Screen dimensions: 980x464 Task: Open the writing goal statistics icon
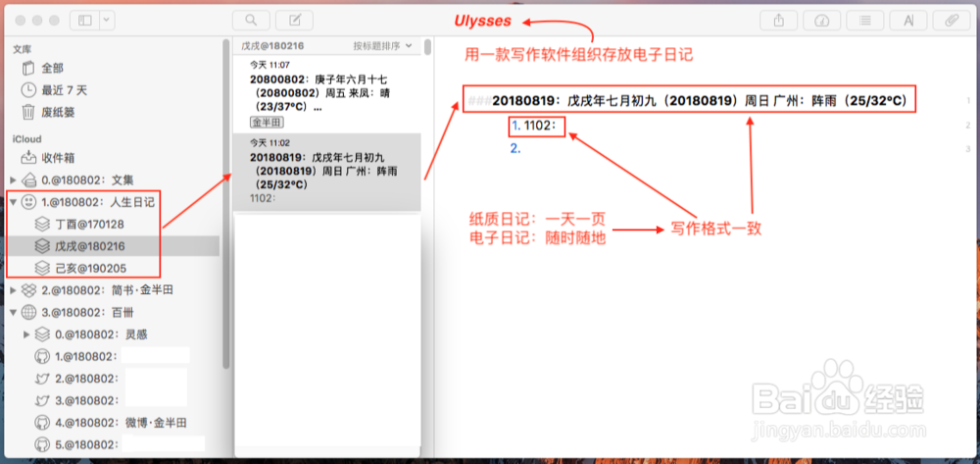coord(822,21)
